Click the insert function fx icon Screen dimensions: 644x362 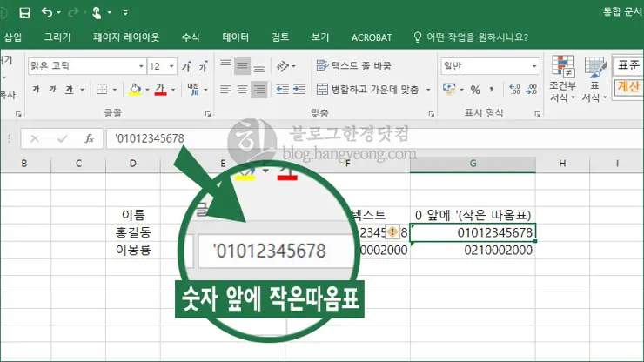[89, 139]
